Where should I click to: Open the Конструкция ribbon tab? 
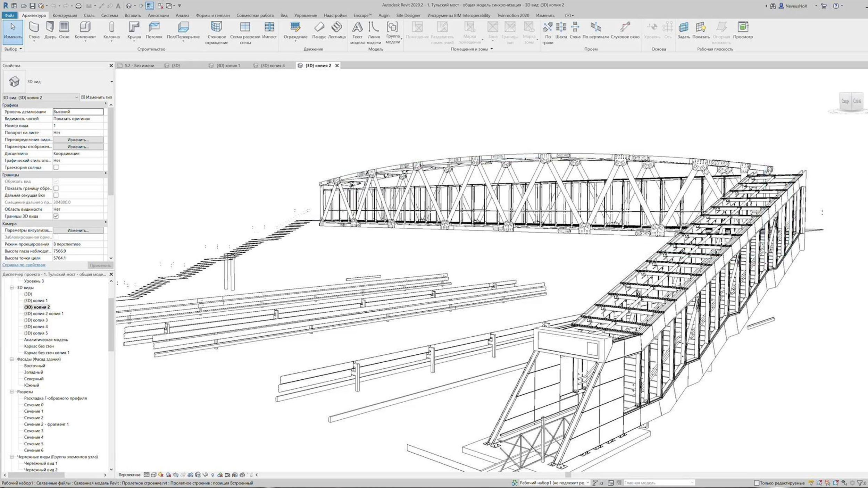pos(65,15)
